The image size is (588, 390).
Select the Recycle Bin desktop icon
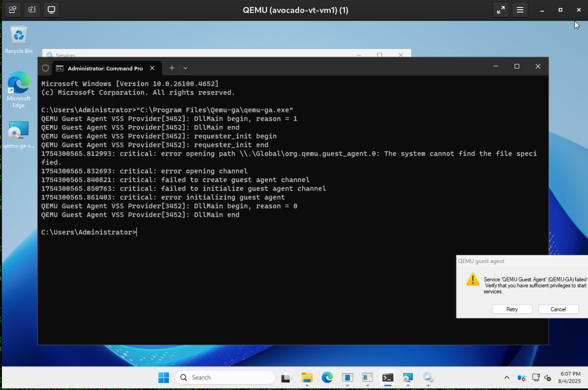(x=19, y=40)
